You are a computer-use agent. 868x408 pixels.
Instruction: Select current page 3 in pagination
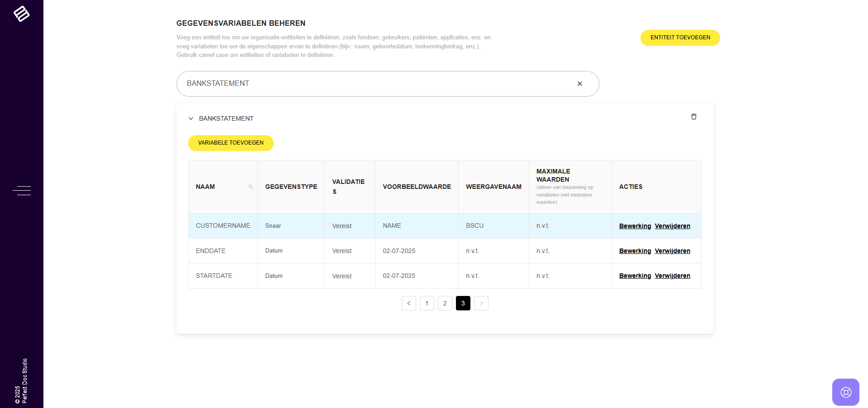tap(463, 303)
